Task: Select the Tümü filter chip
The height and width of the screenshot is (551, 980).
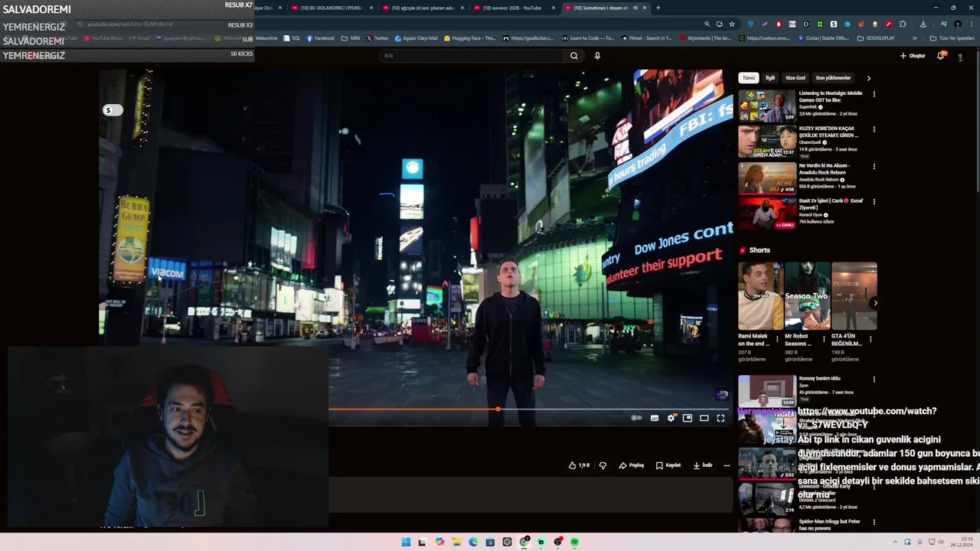Action: [748, 78]
